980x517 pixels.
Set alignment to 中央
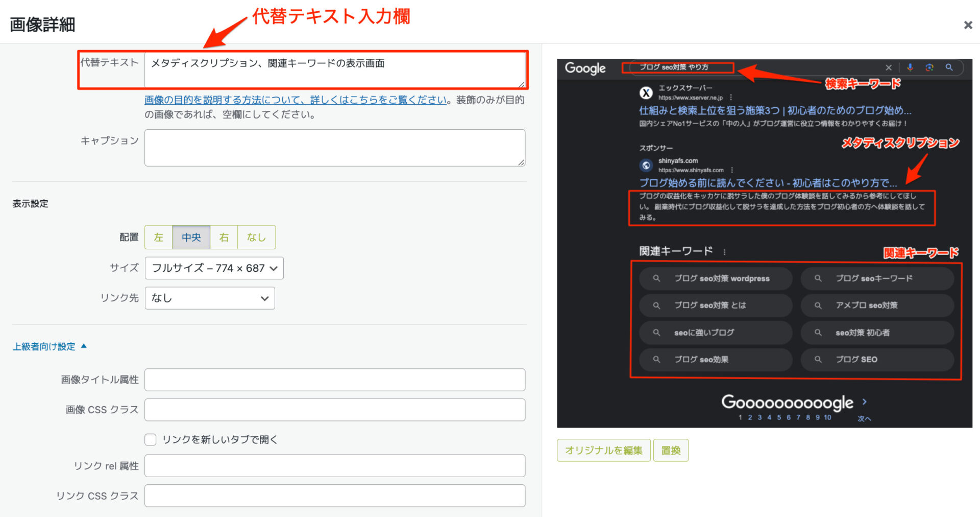tap(191, 238)
